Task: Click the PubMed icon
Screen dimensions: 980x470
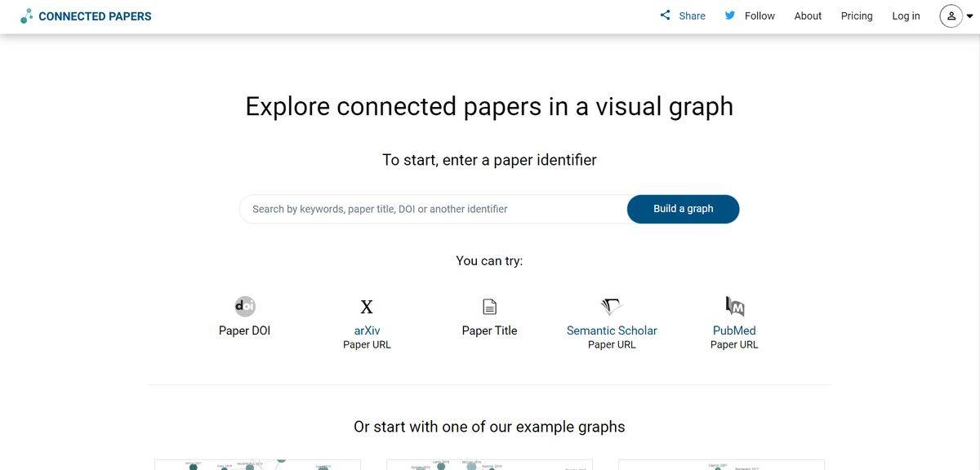Action: [733, 306]
